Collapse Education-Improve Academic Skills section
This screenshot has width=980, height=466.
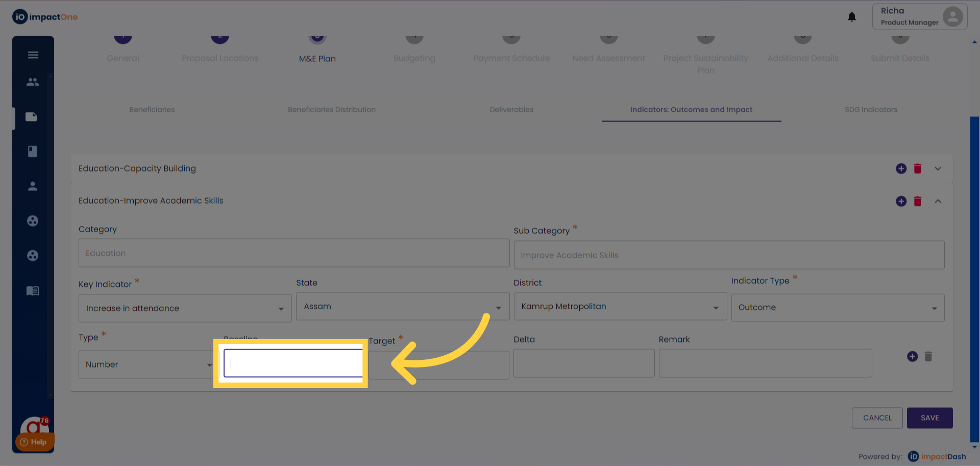(938, 201)
